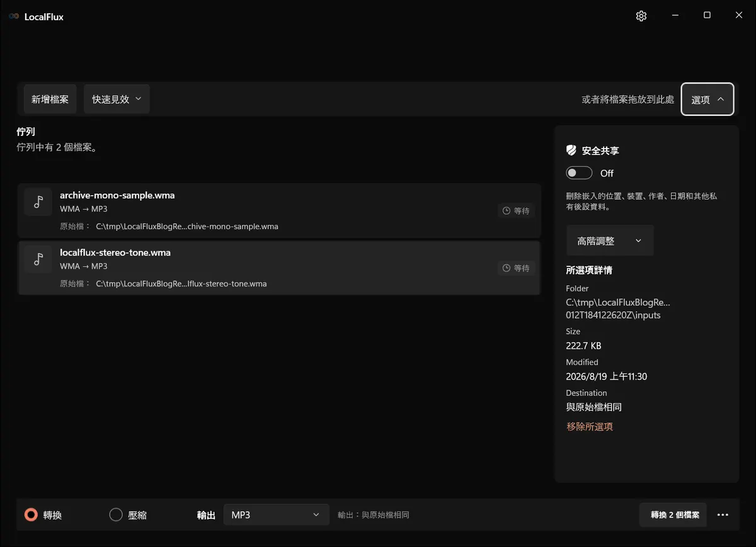Select the localflux-stereo-tone.wma file name
Viewport: 756px width, 547px height.
pos(115,252)
